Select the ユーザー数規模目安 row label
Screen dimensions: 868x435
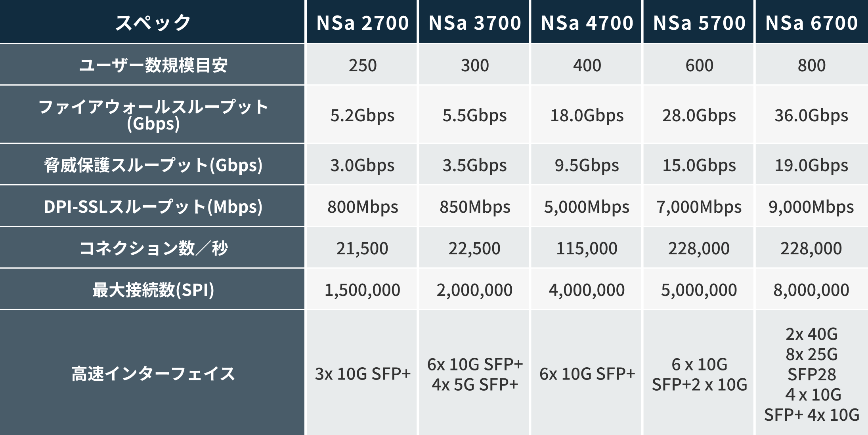point(152,65)
